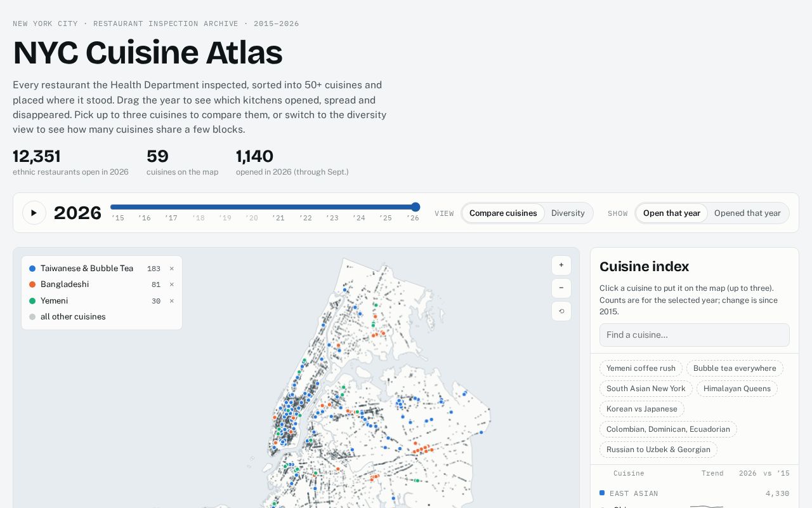812x508 pixels.
Task: Jump timeline to '17 tick
Action: pos(171,218)
